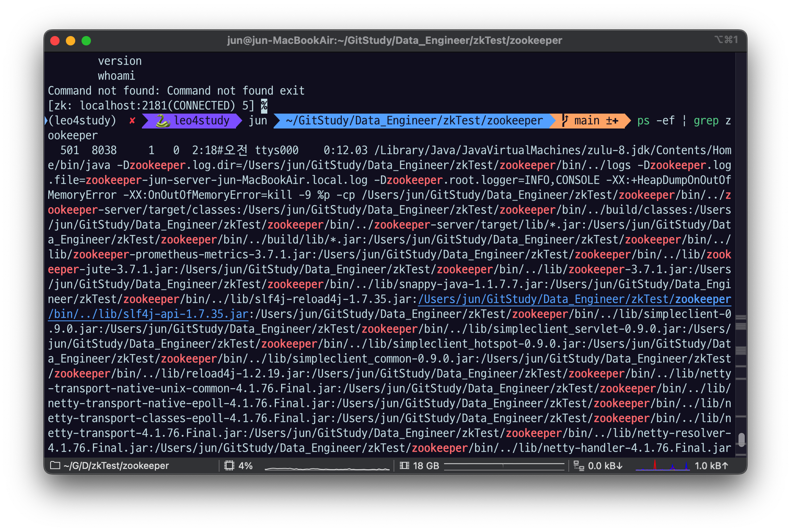Click the blue path segment in prompt
The width and height of the screenshot is (791, 532).
coord(414,121)
